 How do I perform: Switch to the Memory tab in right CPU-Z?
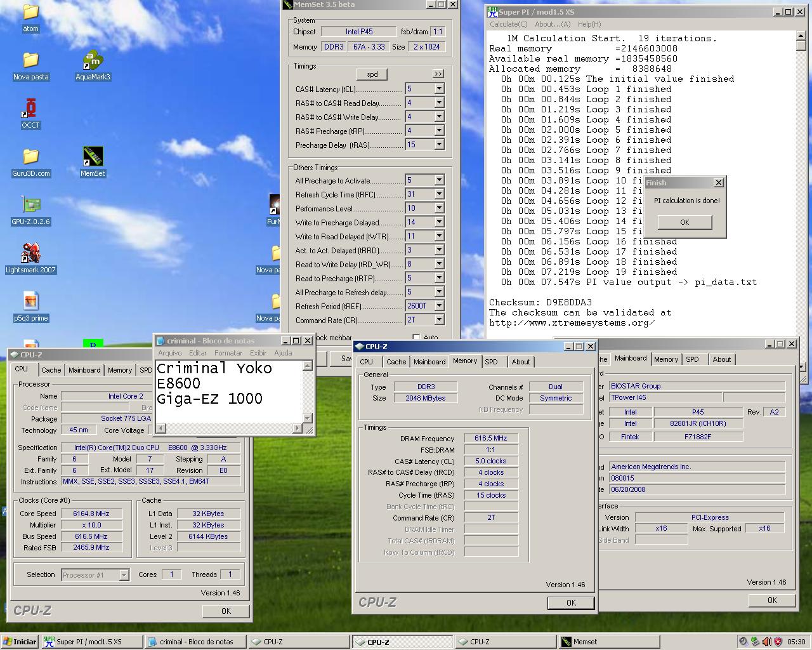point(666,359)
